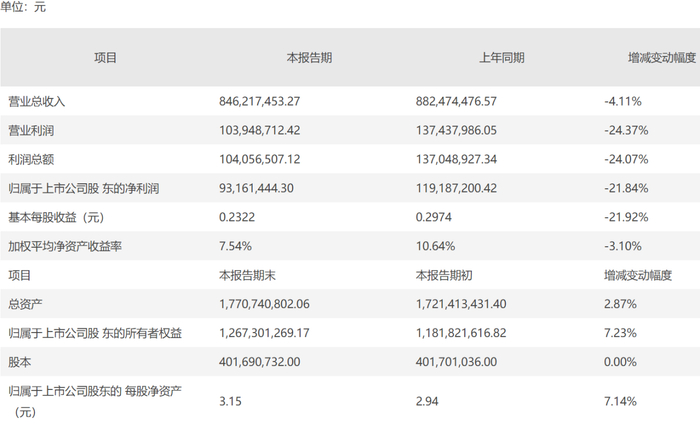The height and width of the screenshot is (424, 700).
Task: Select the value 137,437,986.05
Action: [x=456, y=130]
